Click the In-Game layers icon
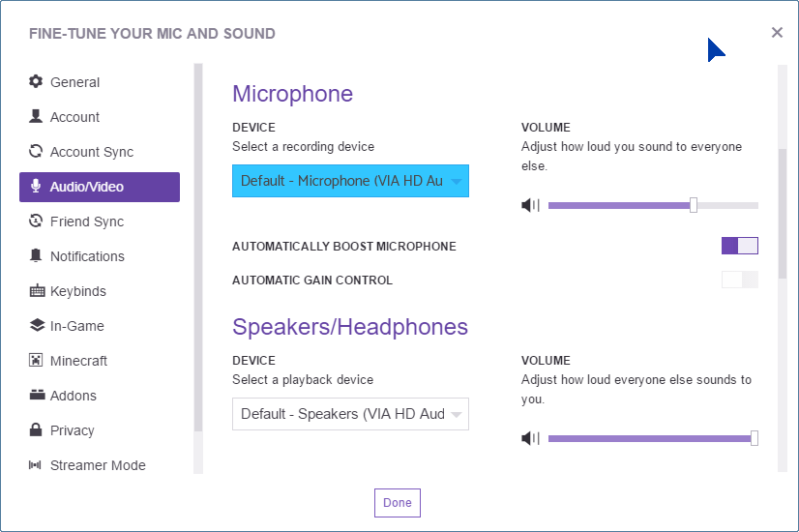The height and width of the screenshot is (532, 799). coord(37,326)
